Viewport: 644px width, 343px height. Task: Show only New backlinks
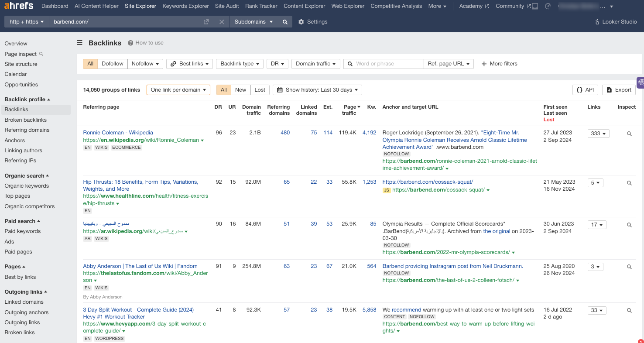(x=241, y=90)
